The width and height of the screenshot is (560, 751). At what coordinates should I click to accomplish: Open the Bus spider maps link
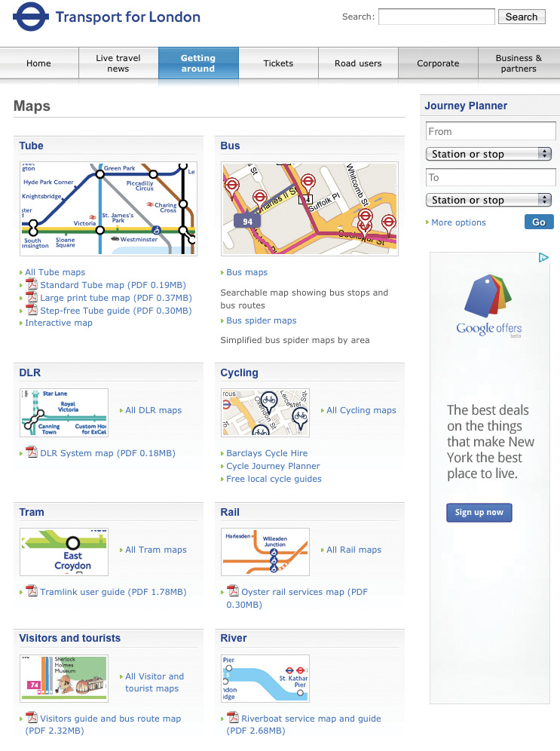click(x=262, y=320)
